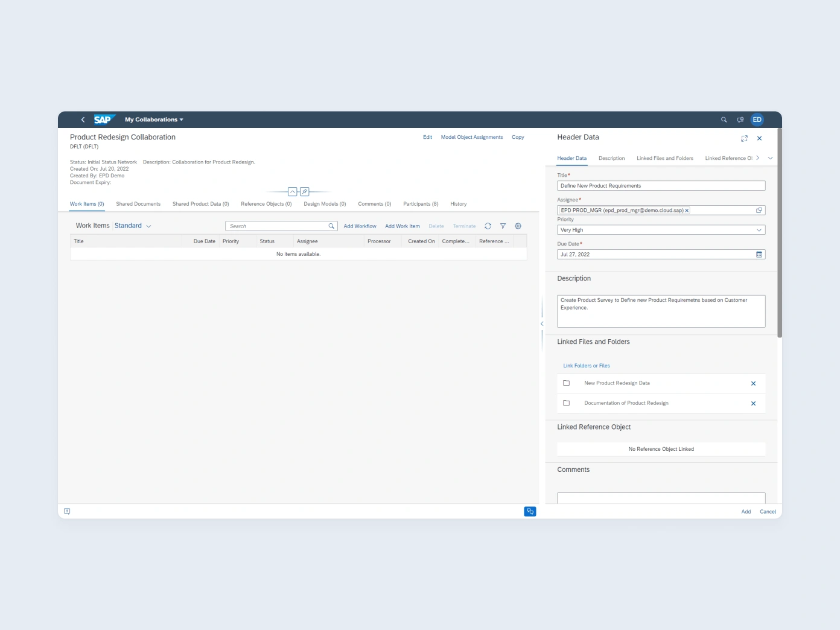Open Model Object Assignments
Image resolution: width=840 pixels, height=630 pixels.
point(472,137)
